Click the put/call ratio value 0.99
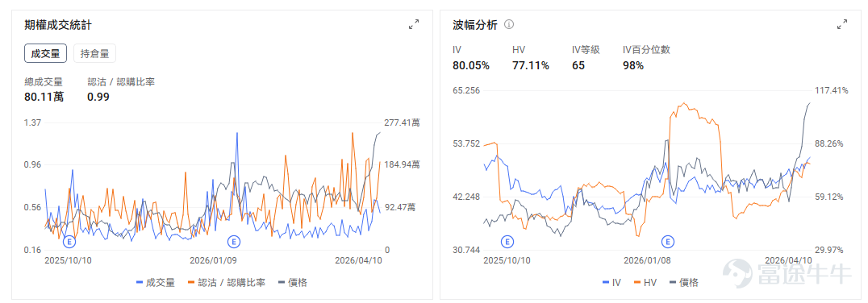868x303 pixels. pos(98,97)
